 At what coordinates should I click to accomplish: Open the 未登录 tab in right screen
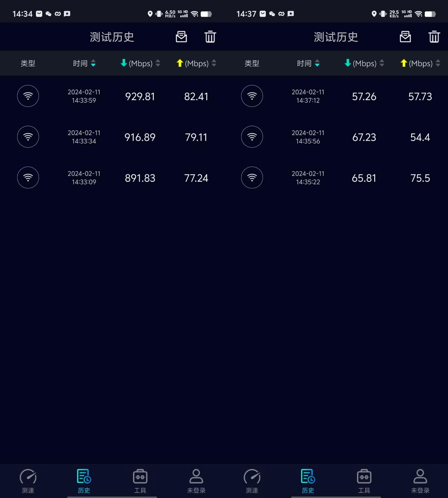point(420,481)
